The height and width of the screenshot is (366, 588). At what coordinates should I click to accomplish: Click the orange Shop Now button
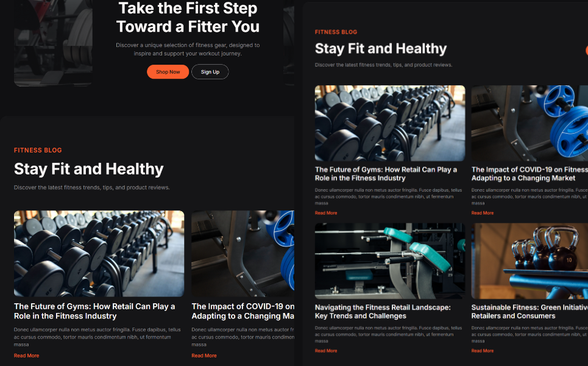168,72
